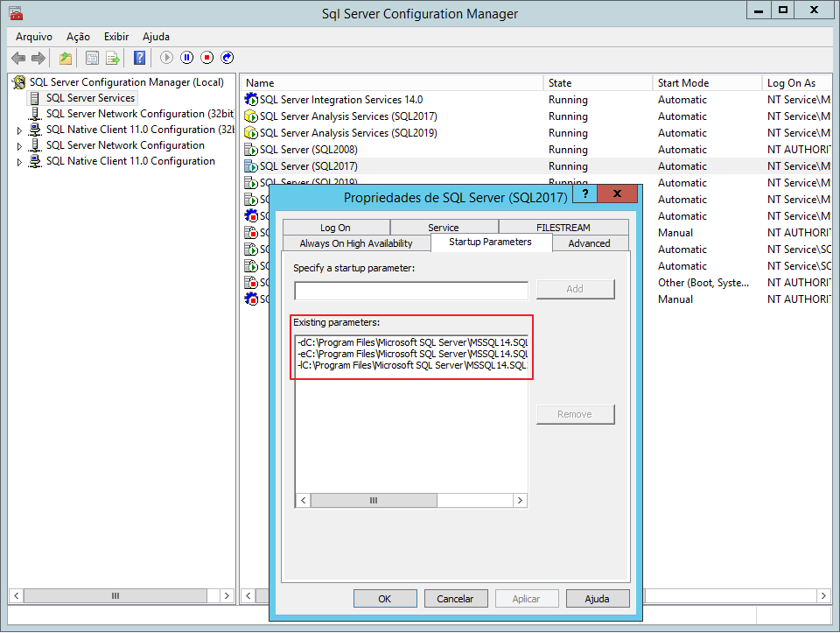Click the Back arrow in the toolbar
Viewport: 840px width, 633px height.
tap(18, 58)
